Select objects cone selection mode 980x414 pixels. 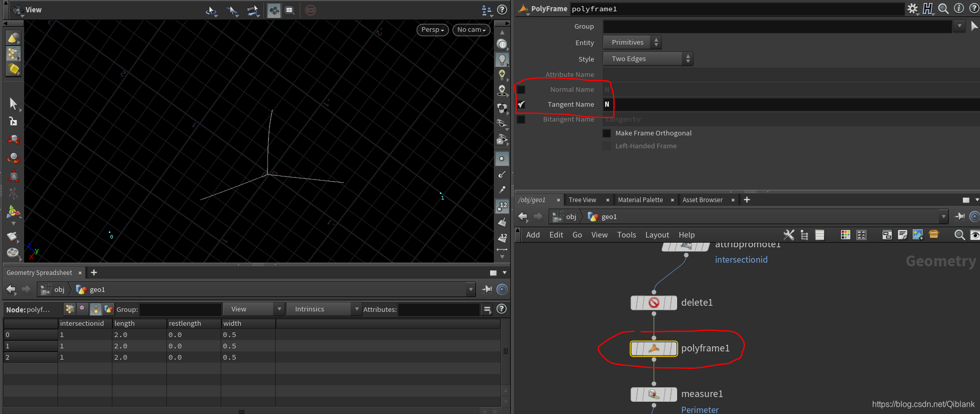(13, 38)
